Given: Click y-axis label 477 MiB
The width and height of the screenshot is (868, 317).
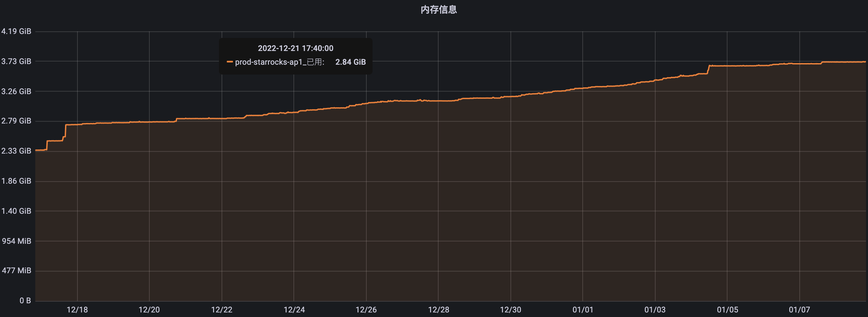Looking at the screenshot, I should [17, 271].
